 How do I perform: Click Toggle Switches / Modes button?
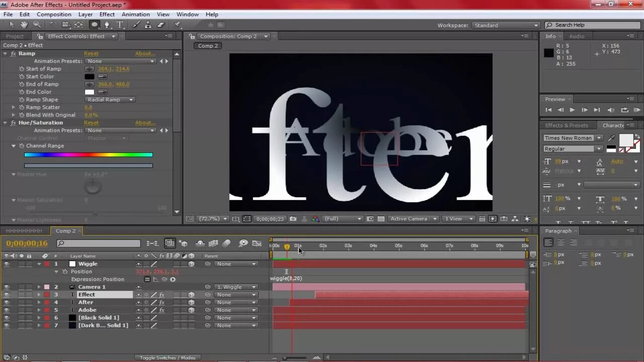(x=168, y=358)
